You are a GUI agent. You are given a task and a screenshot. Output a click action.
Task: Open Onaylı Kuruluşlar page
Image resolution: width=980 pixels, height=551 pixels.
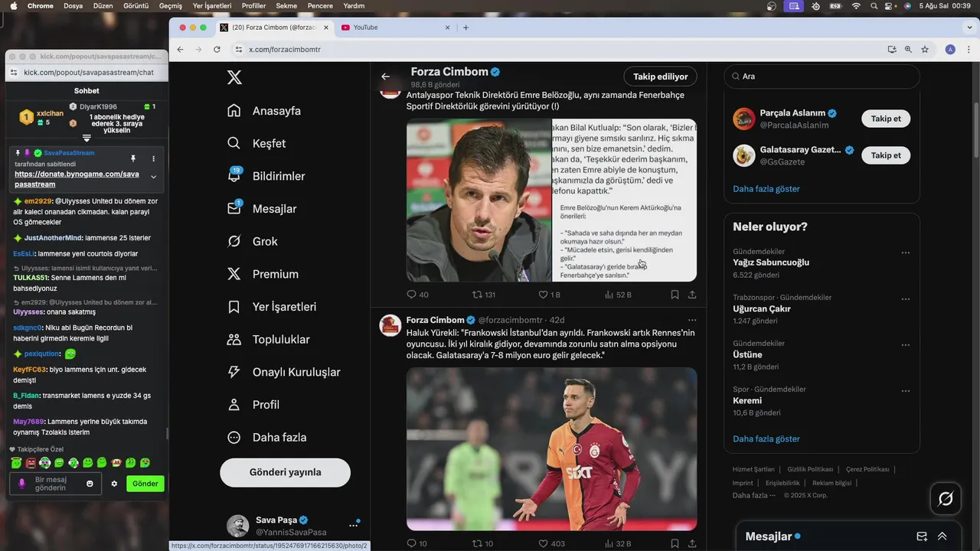point(284,373)
